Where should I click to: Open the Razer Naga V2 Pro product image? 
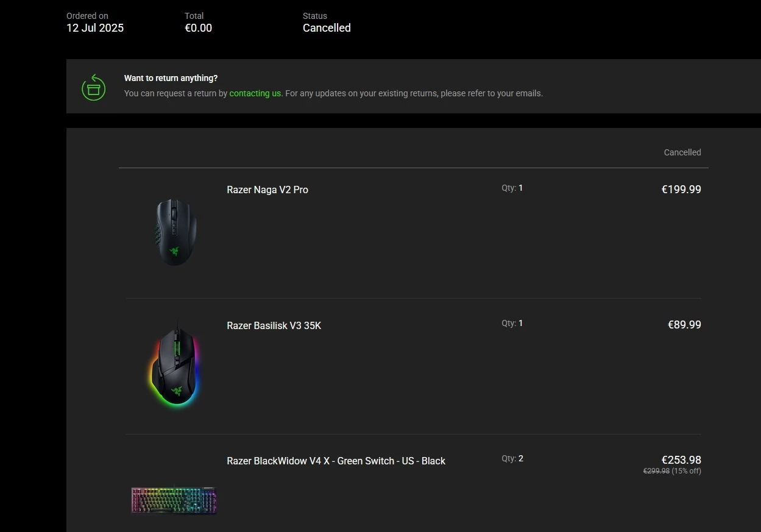(175, 232)
